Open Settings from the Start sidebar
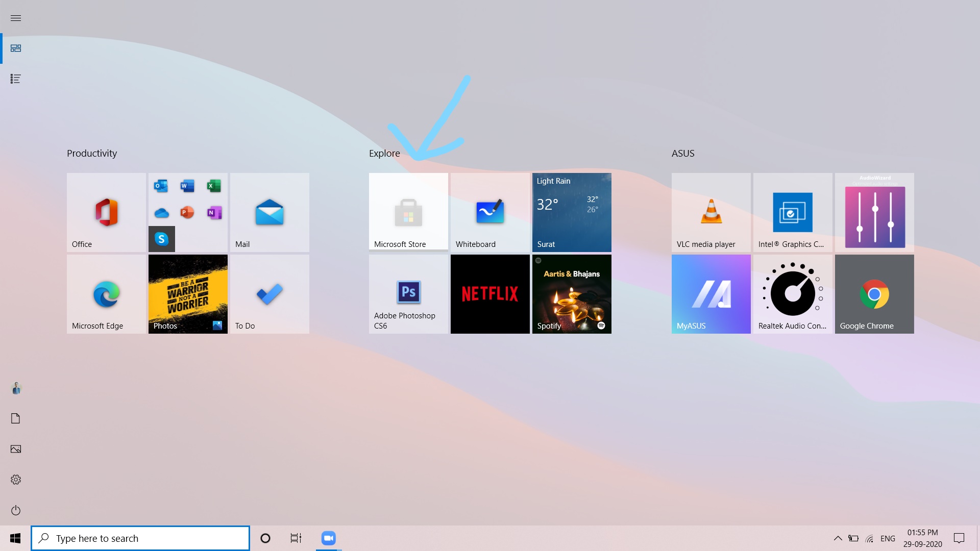 [x=16, y=480]
